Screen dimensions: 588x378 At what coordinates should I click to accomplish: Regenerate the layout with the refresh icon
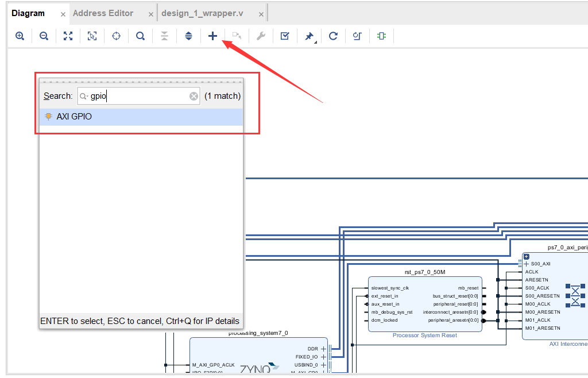click(333, 36)
